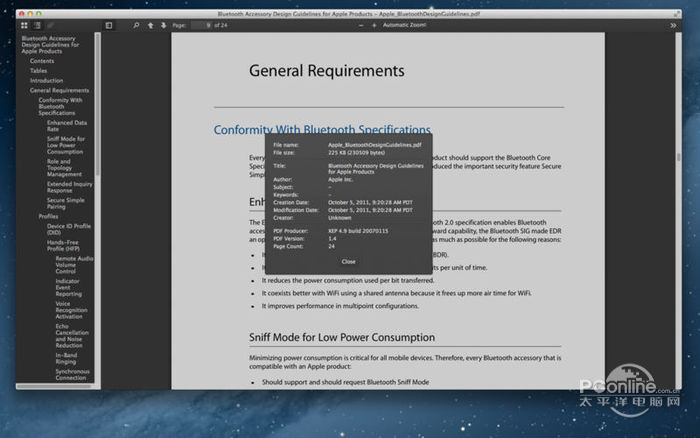Switch sidebar to document outline view
This screenshot has width=700, height=438.
point(37,25)
